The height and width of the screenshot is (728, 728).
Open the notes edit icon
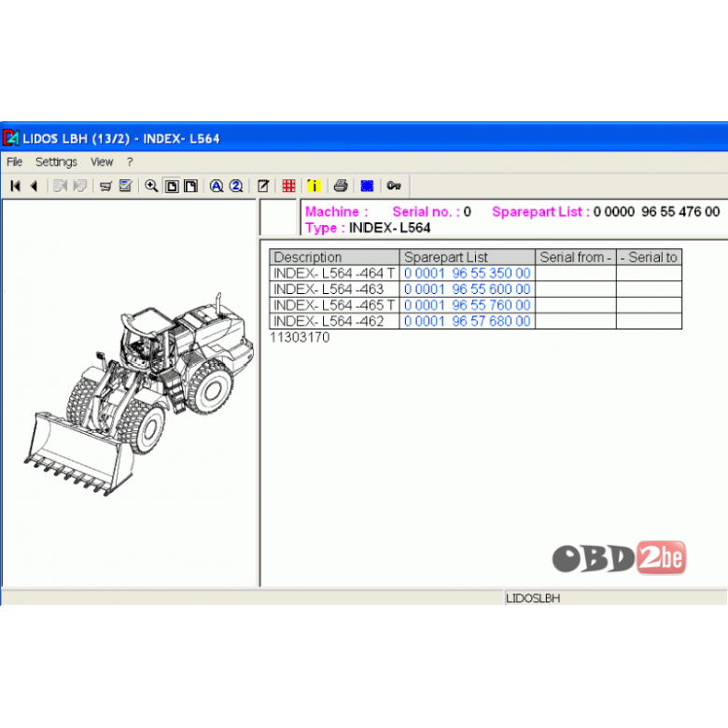point(263,186)
